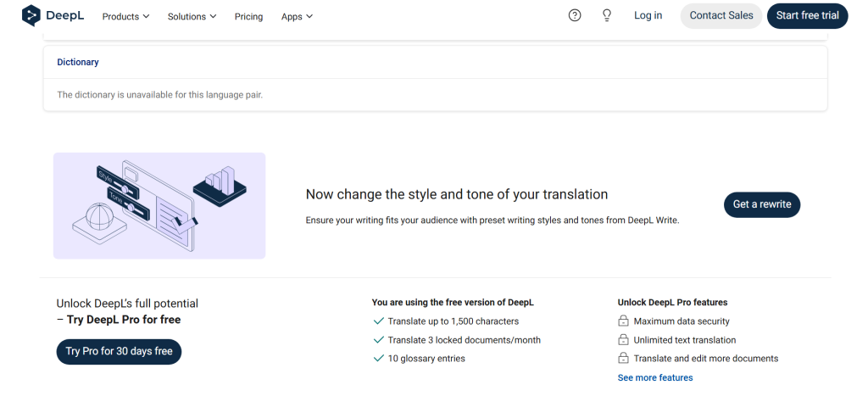Open the Pricing page
The image size is (868, 396).
coord(248,17)
